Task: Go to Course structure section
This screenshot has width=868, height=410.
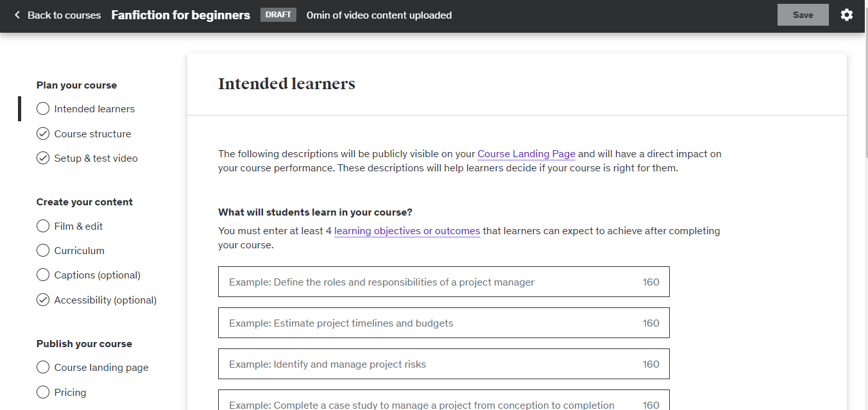Action: (x=92, y=134)
